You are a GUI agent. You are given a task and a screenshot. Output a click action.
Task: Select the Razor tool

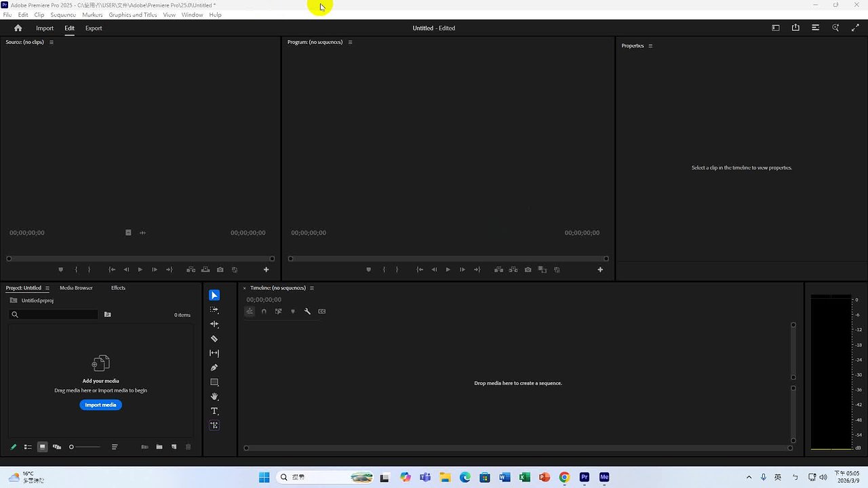pyautogui.click(x=214, y=338)
